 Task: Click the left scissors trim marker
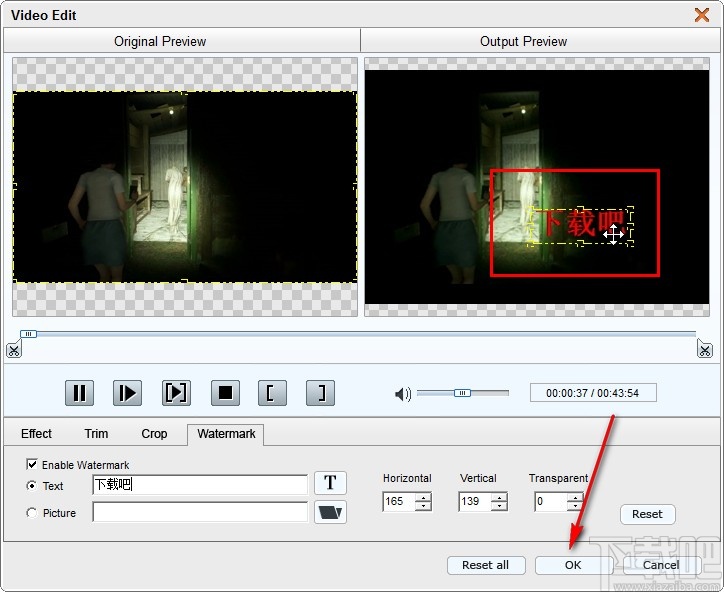click(x=13, y=349)
